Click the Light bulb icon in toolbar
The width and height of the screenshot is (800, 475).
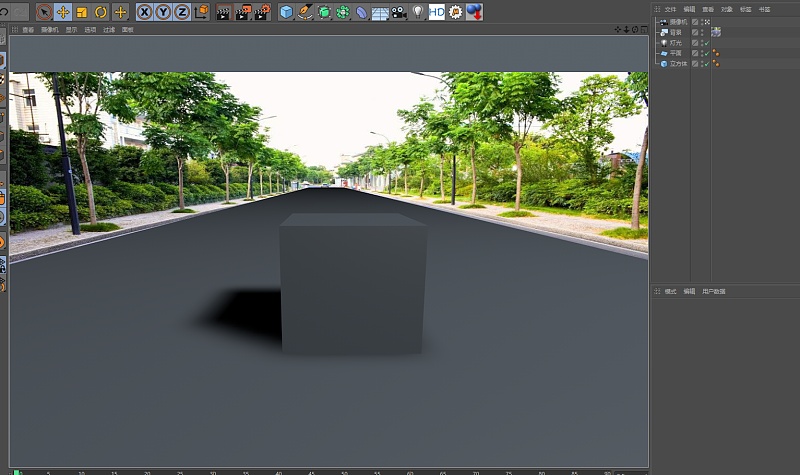[x=418, y=12]
